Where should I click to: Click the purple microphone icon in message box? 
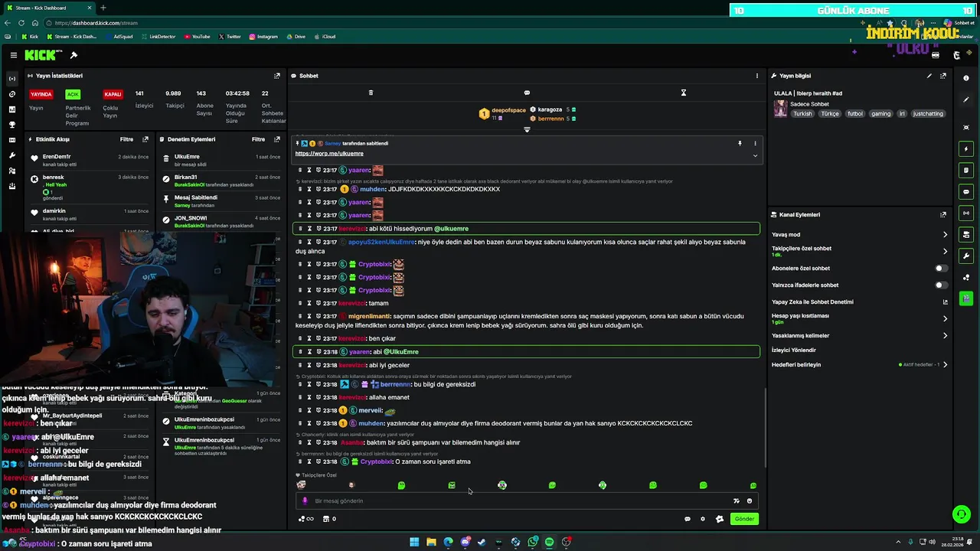click(x=305, y=501)
